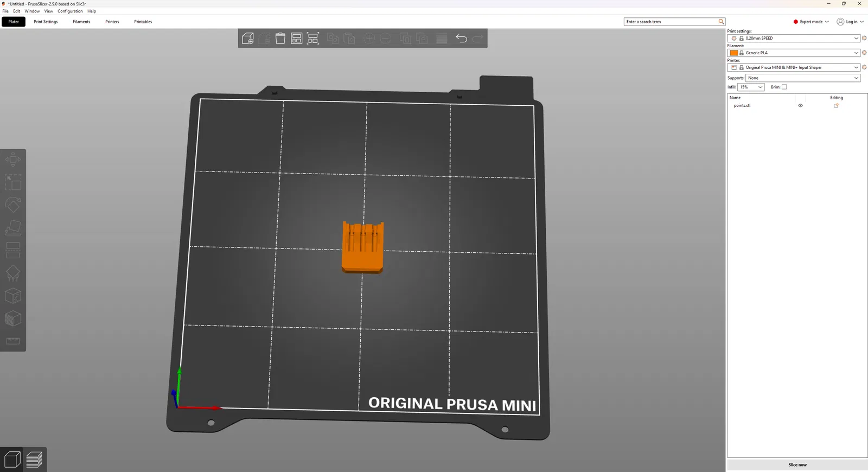Open the File menu

pyautogui.click(x=5, y=11)
